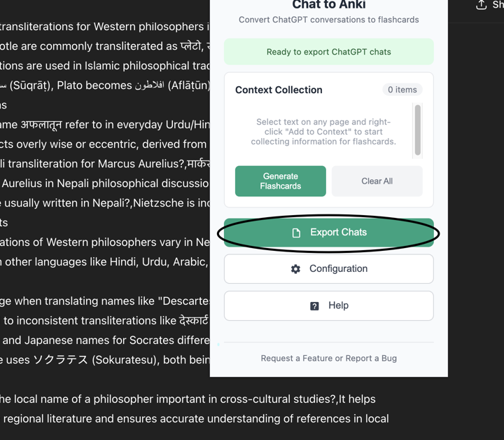Click the 0 items count badge
This screenshot has width=504, height=440.
point(402,90)
